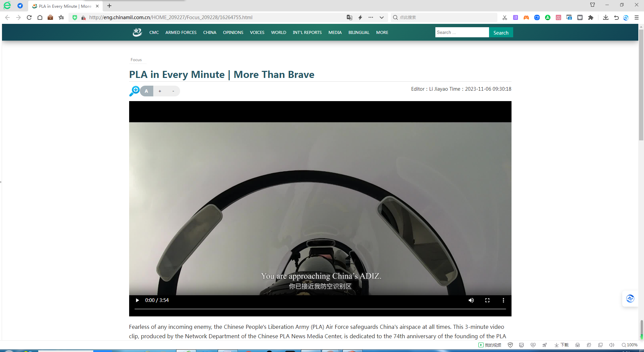Click the translate page icon in address bar

(x=350, y=17)
